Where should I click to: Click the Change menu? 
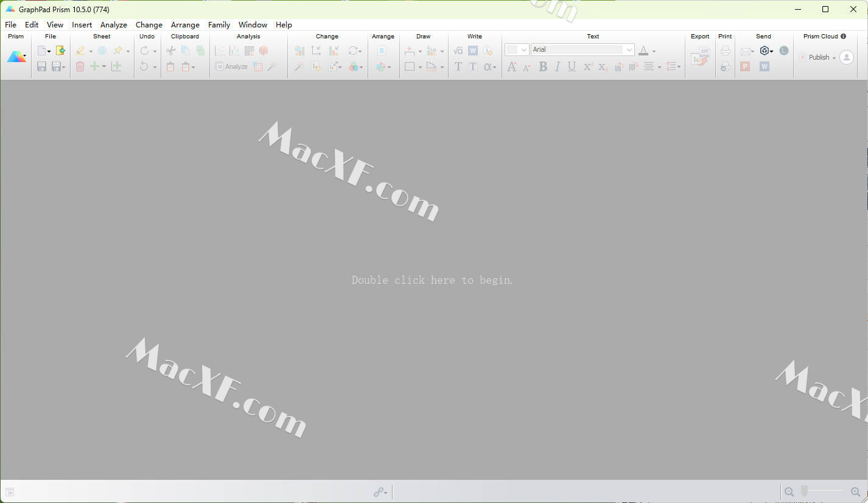149,24
